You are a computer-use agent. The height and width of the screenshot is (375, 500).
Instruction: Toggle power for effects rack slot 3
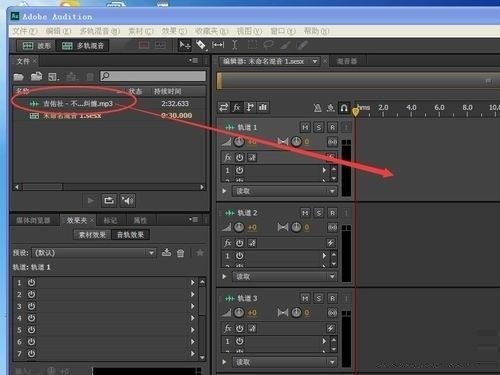(31, 306)
